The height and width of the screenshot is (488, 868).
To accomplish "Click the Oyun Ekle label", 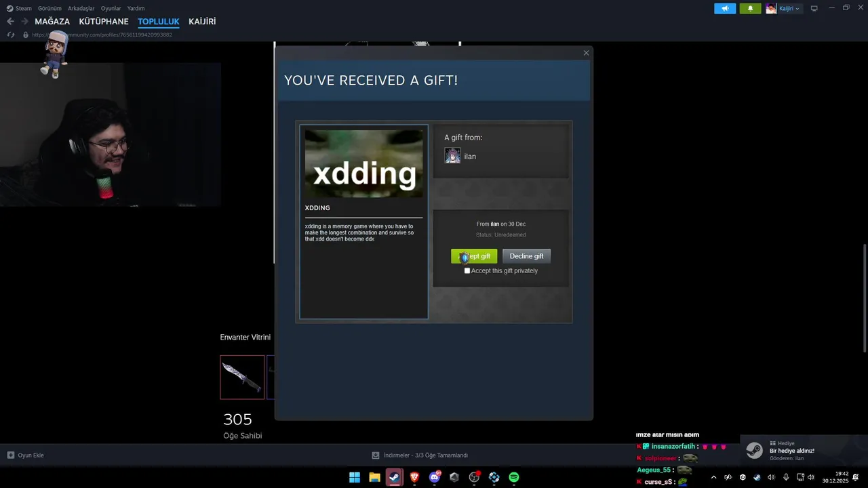I will pos(31,455).
